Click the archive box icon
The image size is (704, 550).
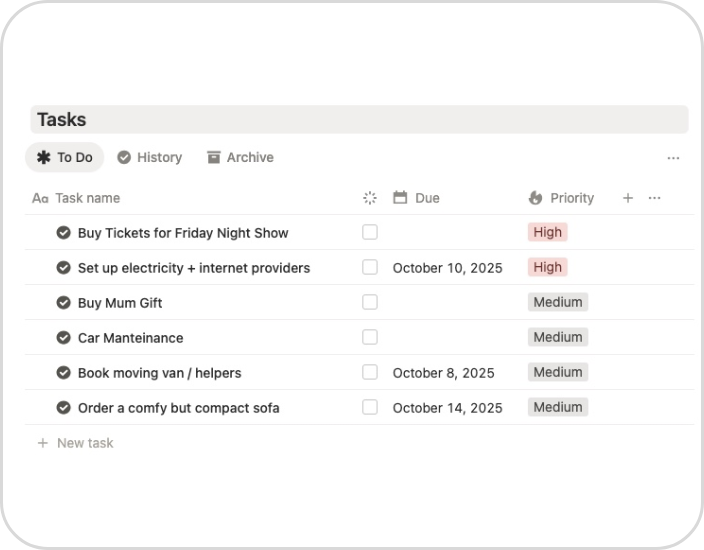click(214, 157)
